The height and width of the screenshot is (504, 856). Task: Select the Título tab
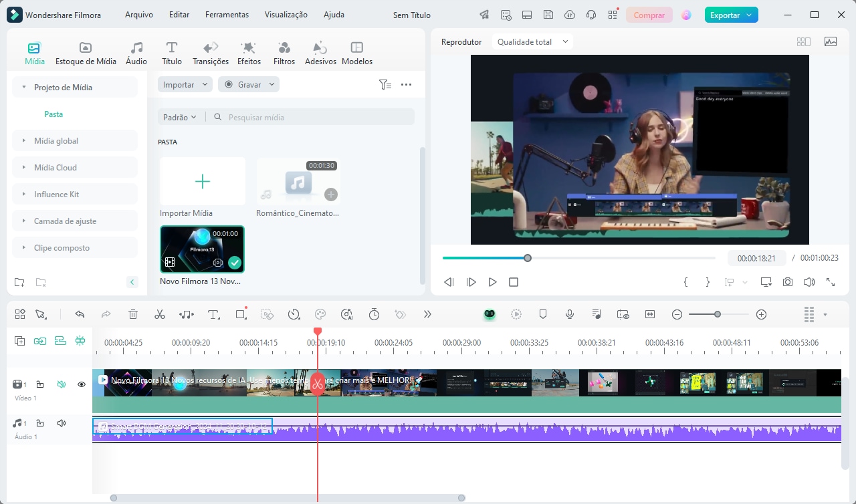pos(172,53)
